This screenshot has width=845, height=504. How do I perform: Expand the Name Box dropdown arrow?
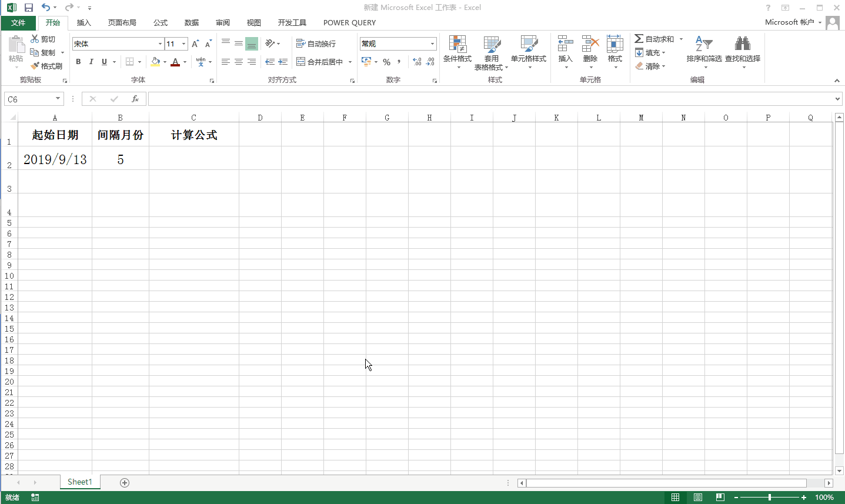click(58, 99)
